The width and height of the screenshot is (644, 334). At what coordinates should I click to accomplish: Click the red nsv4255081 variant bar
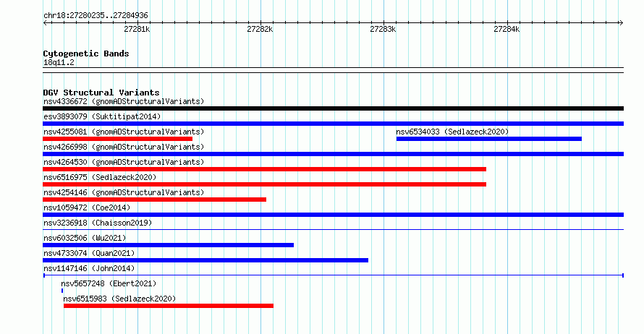117,139
